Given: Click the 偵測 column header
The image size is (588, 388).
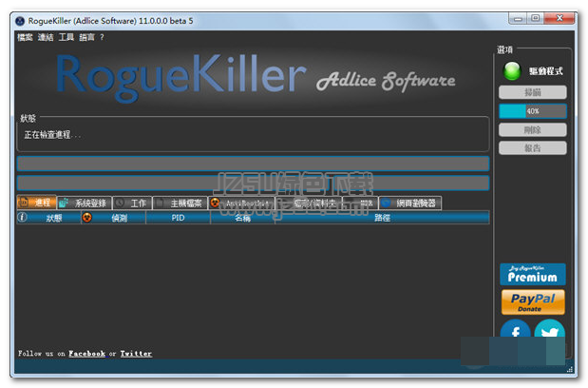Looking at the screenshot, I should [114, 218].
